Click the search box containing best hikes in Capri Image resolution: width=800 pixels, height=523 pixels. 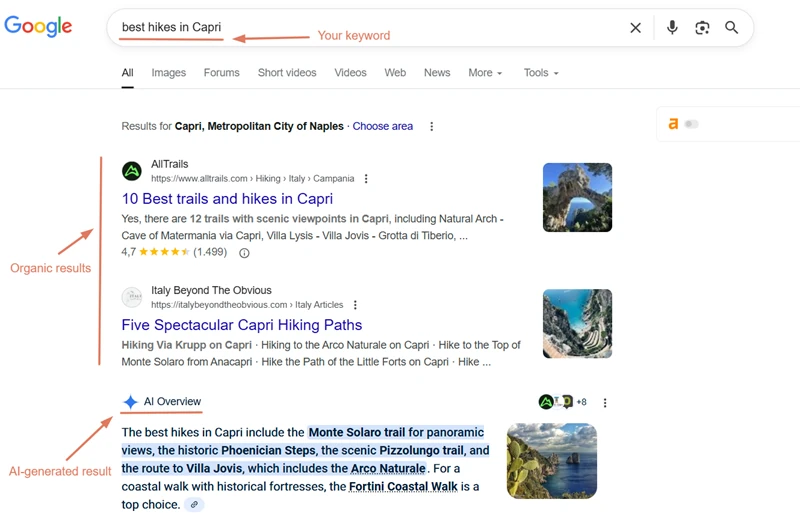430,28
